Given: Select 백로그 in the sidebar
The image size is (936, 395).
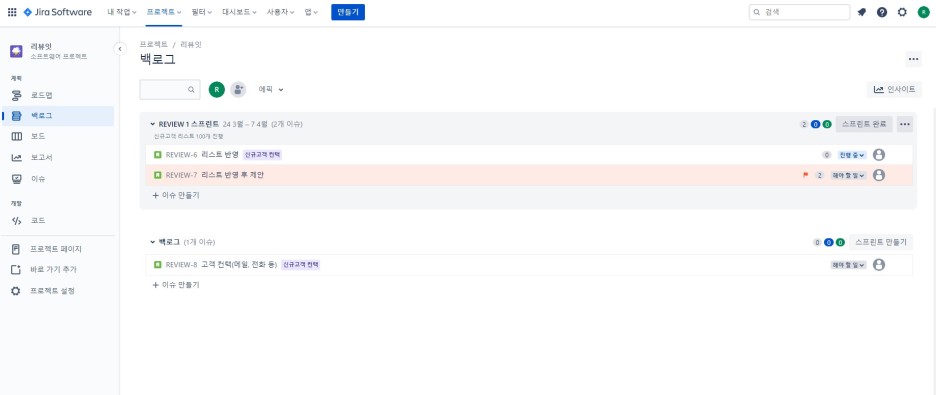Looking at the screenshot, I should click(57, 116).
